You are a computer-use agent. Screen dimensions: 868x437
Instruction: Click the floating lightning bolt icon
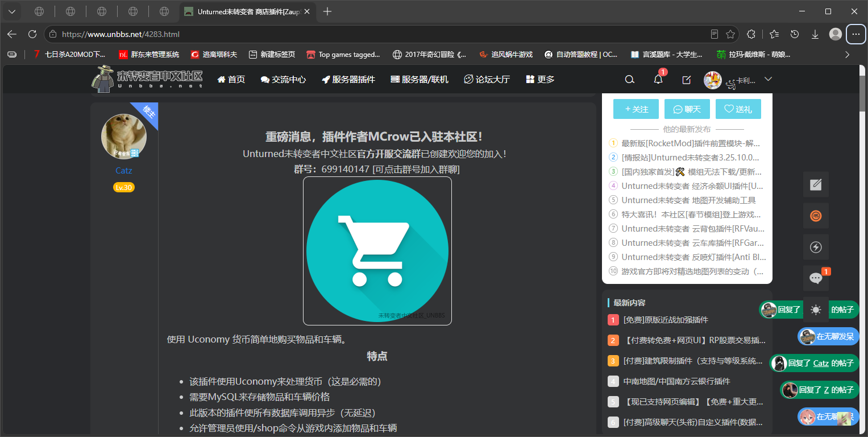[816, 247]
